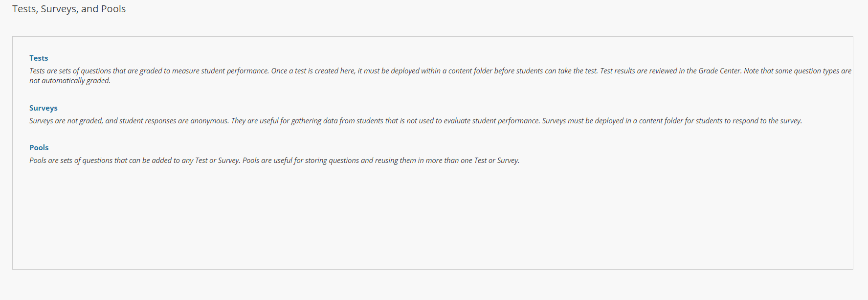Click 'content folder' phrase in Tests description

click(x=470, y=71)
